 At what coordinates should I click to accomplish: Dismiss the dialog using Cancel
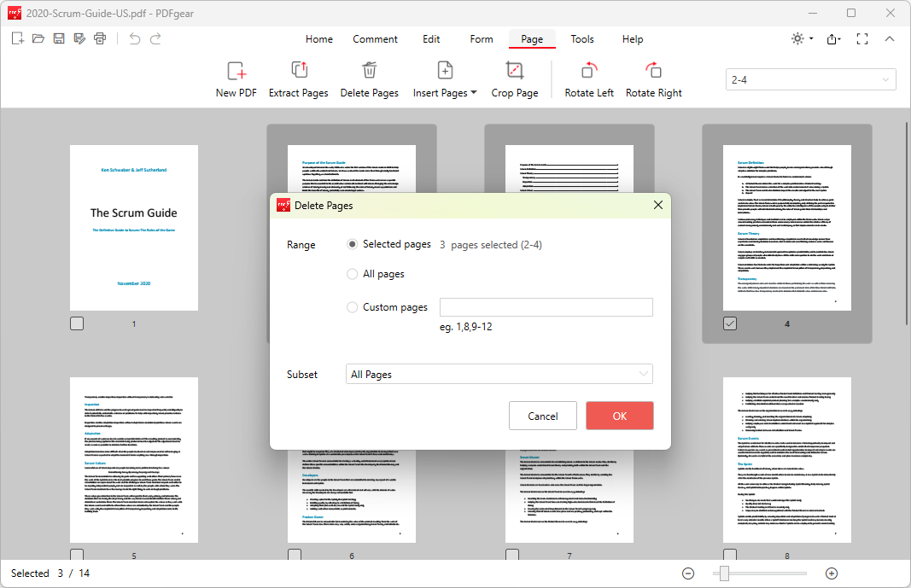coord(542,416)
